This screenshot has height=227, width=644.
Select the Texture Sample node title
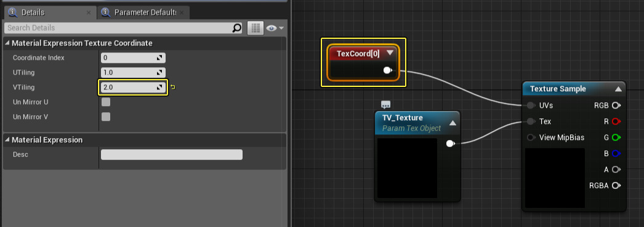coord(558,89)
